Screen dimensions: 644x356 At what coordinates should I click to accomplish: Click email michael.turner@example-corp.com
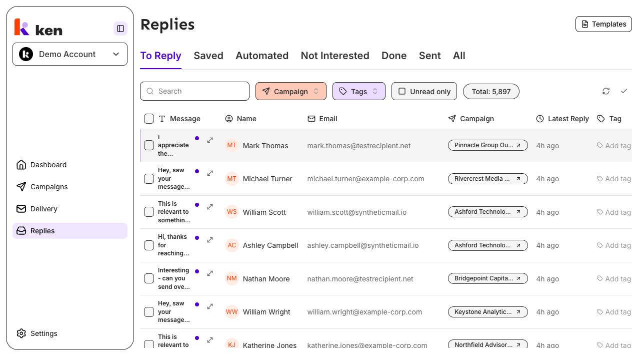tap(365, 179)
